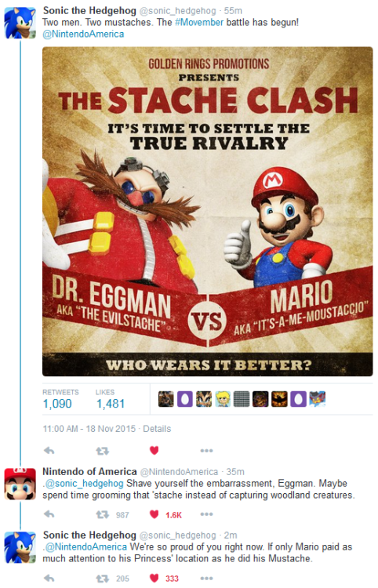Screen dimensions: 378x588
Task: Retweet Nintendo of America's tweet with 987 retweets
Action: click(102, 514)
